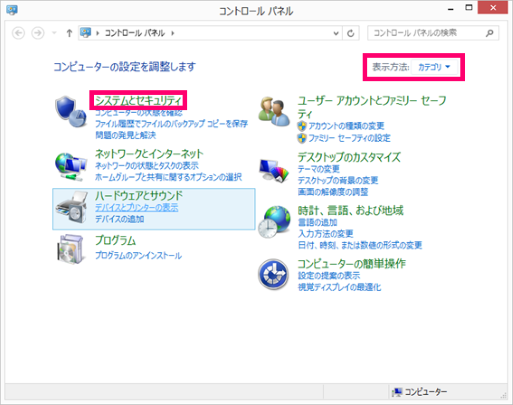The image size is (513, 405).
Task: Open プログラムのアンインストール link
Action: pyautogui.click(x=138, y=256)
